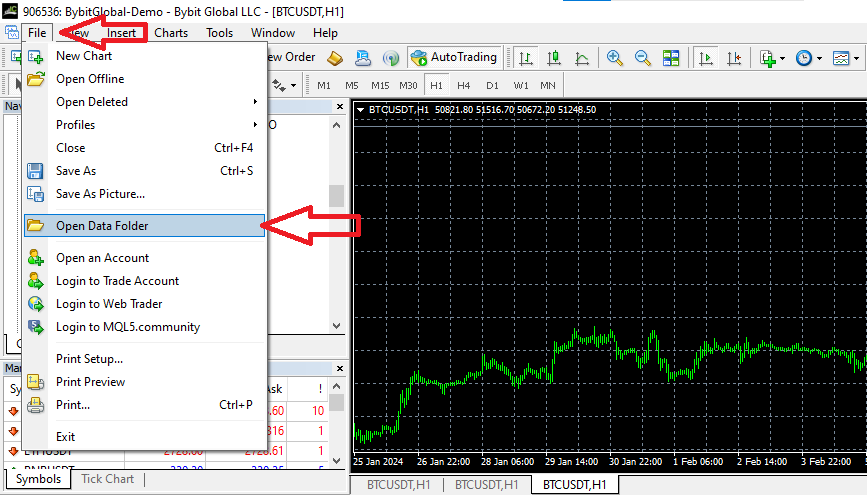The height and width of the screenshot is (495, 867).
Task: Open first BTCUSDT,H1 chart tab
Action: coord(398,485)
